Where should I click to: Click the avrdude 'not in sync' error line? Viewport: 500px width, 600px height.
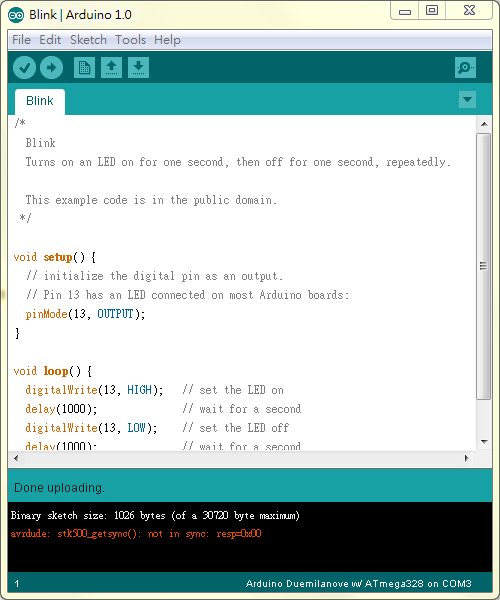pyautogui.click(x=136, y=533)
